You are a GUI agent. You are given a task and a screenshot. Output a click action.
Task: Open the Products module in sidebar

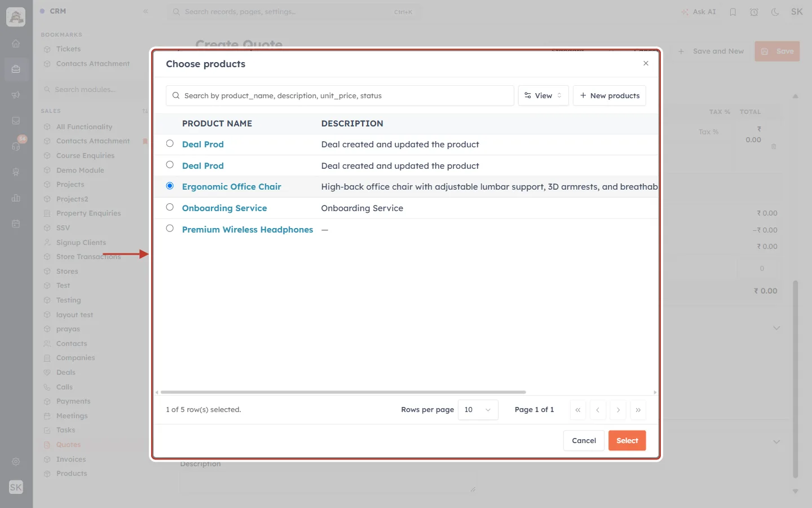[72, 474]
